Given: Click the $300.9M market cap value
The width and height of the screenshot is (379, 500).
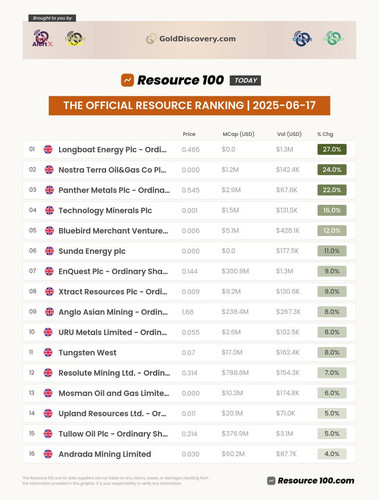Looking at the screenshot, I should pyautogui.click(x=235, y=271).
